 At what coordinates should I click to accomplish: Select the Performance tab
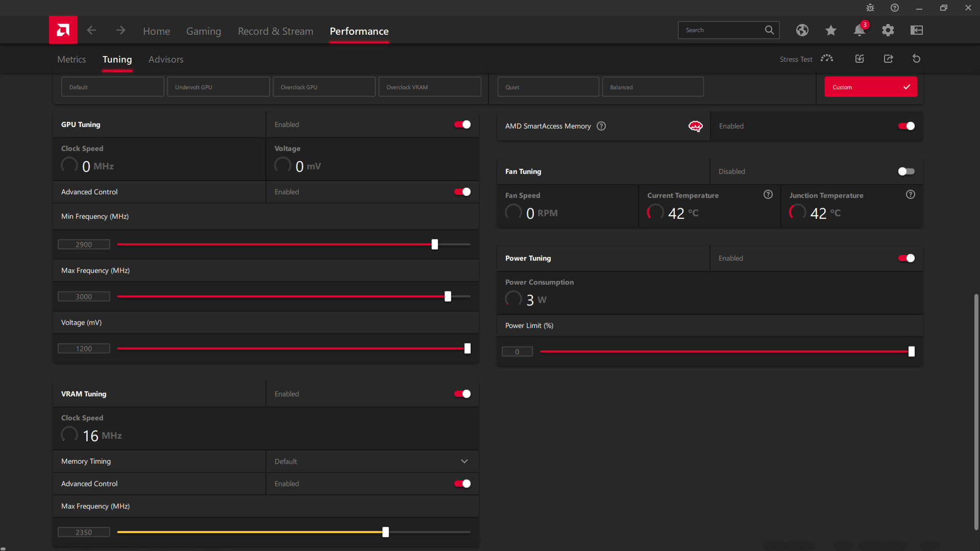coord(359,31)
